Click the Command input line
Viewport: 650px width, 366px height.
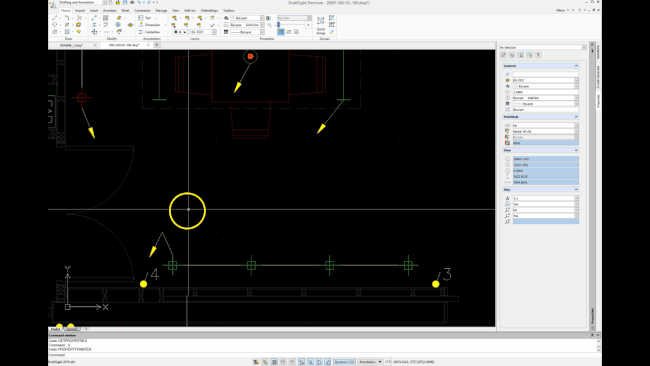323,355
